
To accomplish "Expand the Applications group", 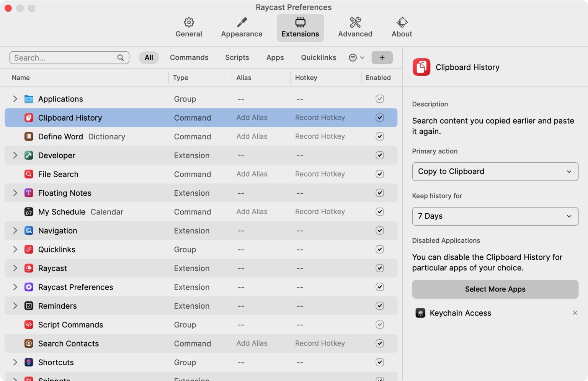I will pos(15,99).
